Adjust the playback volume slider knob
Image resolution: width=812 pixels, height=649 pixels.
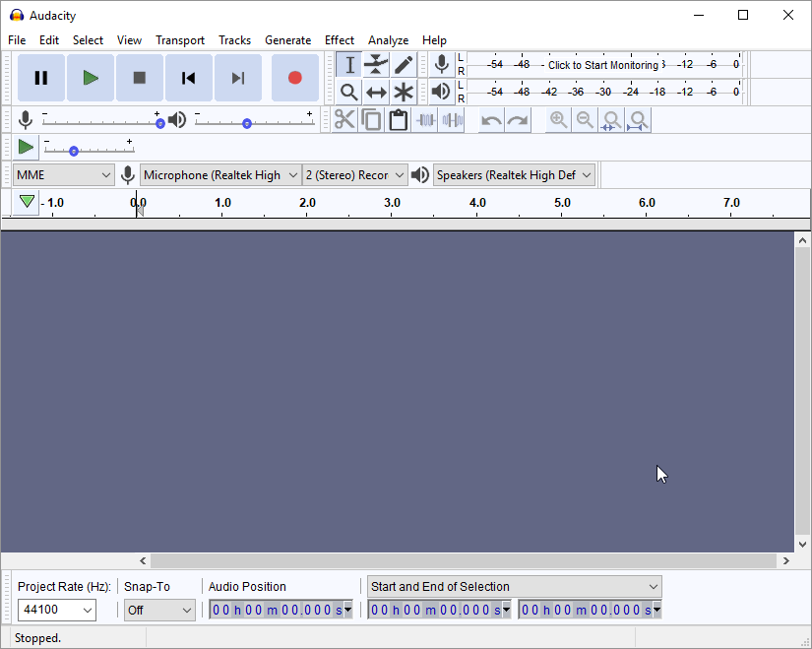[247, 123]
